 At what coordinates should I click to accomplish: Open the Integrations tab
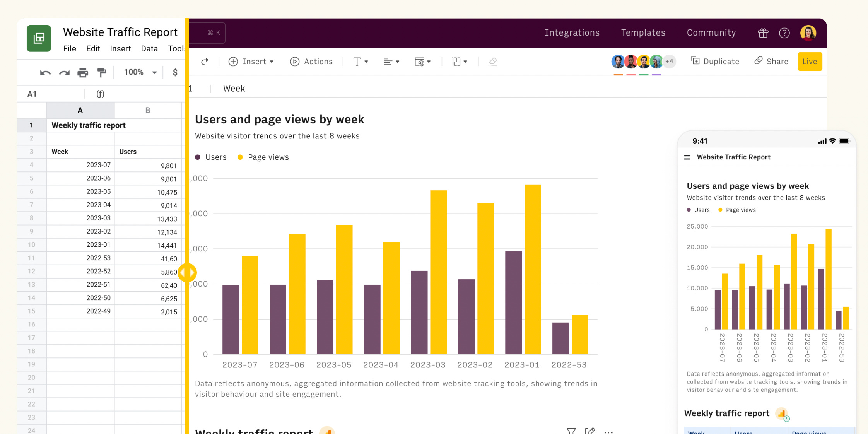(x=572, y=33)
